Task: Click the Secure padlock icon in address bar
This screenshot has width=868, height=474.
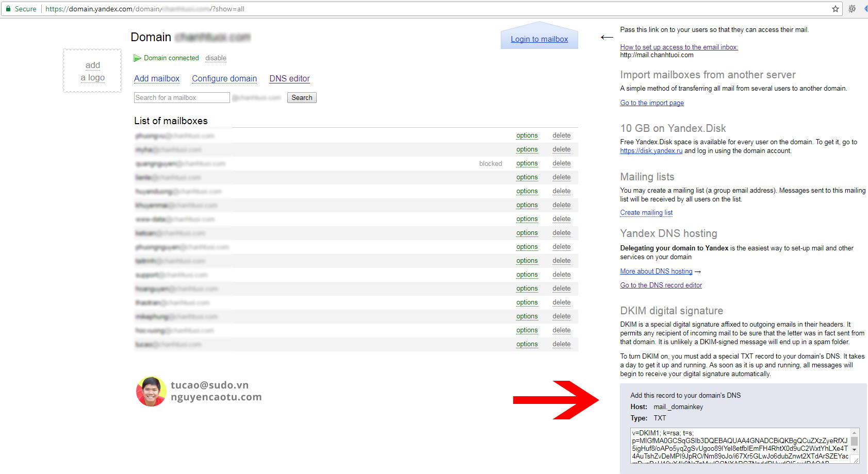Action: click(8, 9)
